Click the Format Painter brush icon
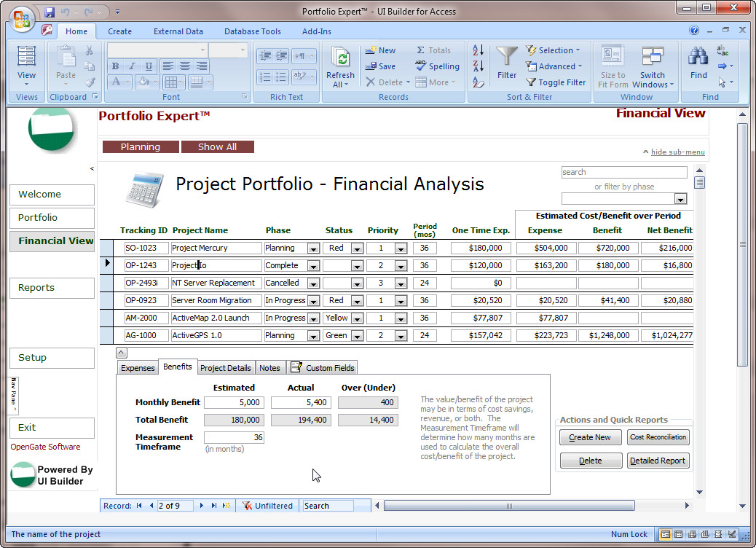 coord(90,82)
